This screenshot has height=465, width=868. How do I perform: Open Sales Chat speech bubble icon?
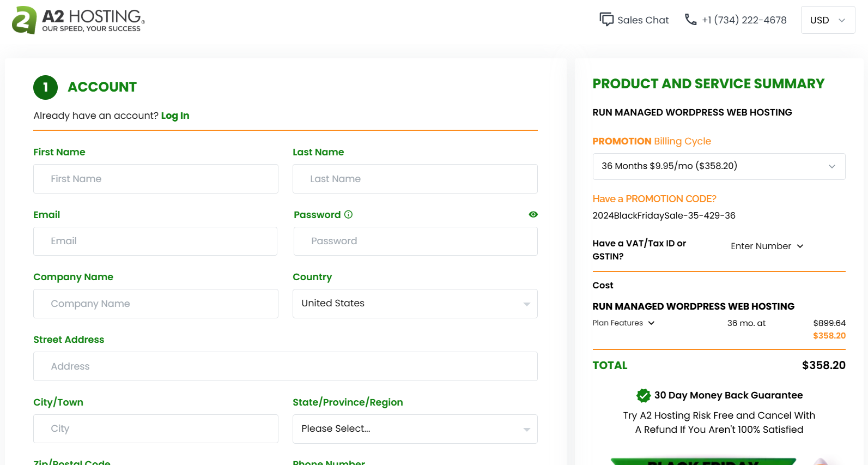[606, 20]
